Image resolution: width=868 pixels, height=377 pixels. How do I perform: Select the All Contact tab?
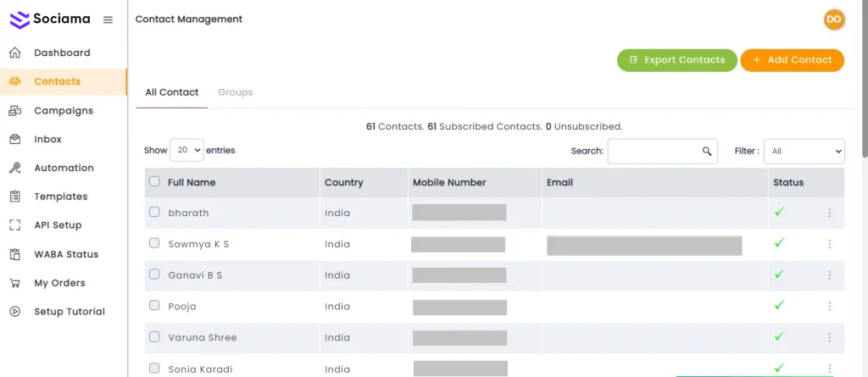click(171, 92)
